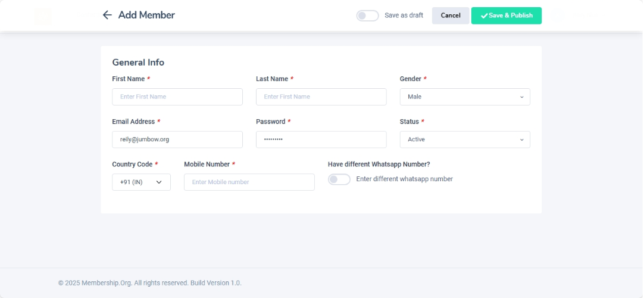Viewport: 644px width, 298px height.
Task: Expand the Status dropdown showing Active
Action: tap(464, 139)
